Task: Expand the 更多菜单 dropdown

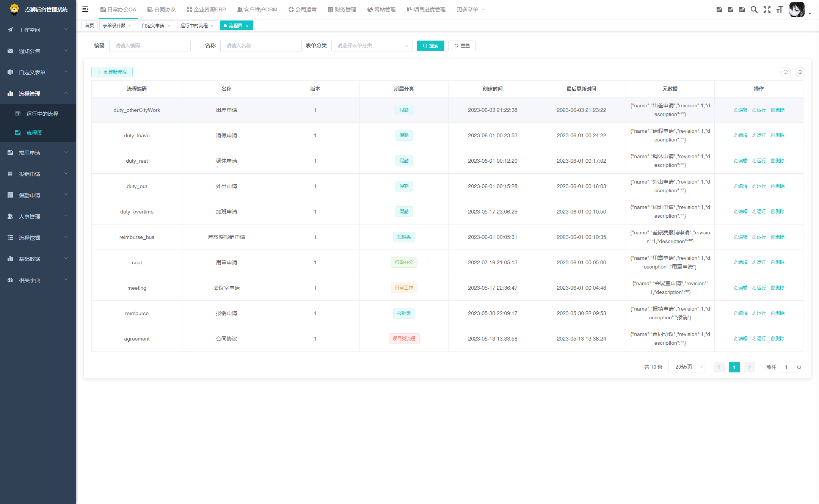Action: [x=471, y=9]
